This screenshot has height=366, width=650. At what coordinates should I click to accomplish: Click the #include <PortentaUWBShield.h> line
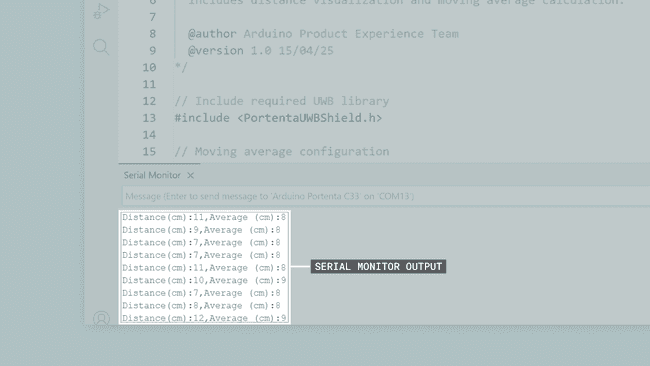pos(278,118)
